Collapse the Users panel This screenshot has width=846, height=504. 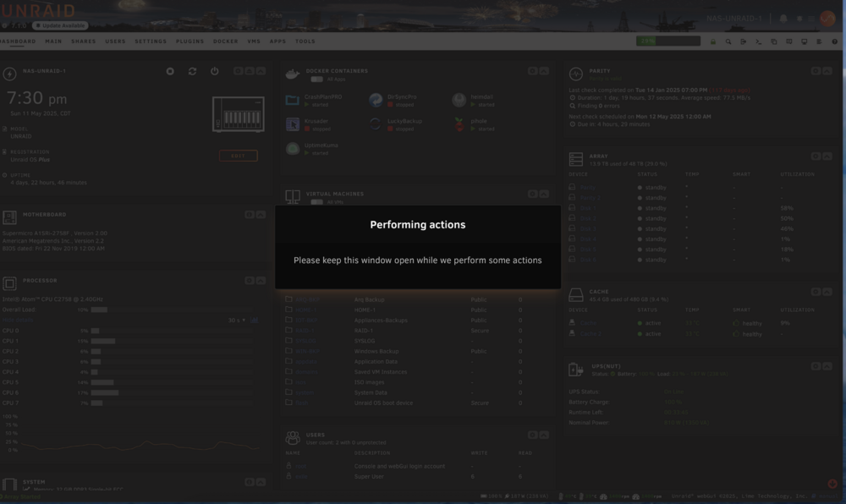[544, 435]
